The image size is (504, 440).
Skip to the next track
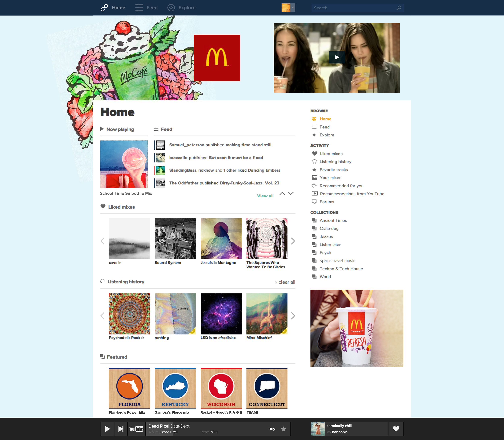coord(121,429)
